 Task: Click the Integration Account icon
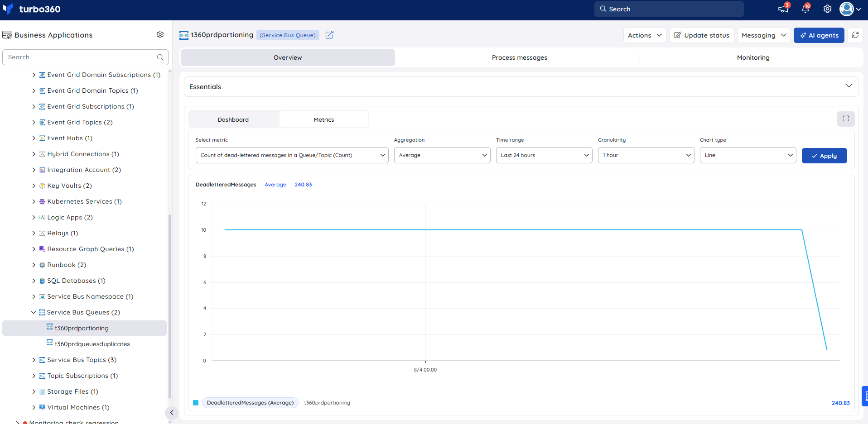(42, 170)
